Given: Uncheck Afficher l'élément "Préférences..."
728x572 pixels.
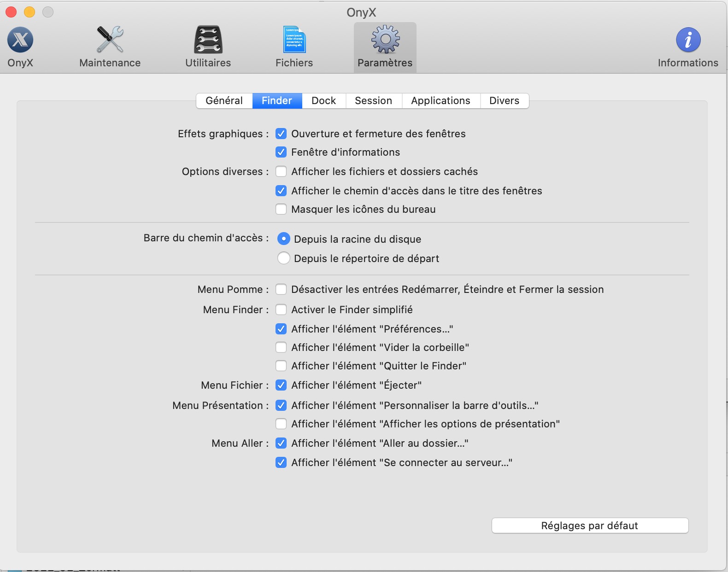Looking at the screenshot, I should (281, 329).
